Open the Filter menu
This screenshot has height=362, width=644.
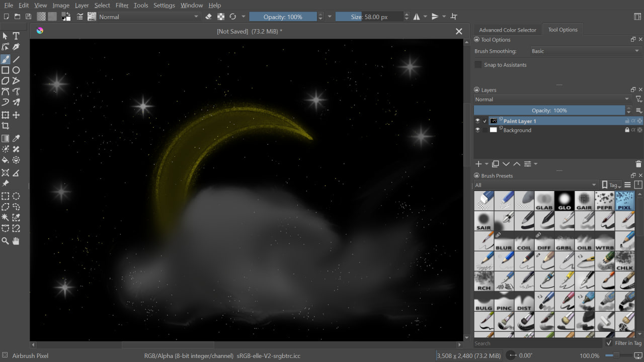pyautogui.click(x=122, y=5)
